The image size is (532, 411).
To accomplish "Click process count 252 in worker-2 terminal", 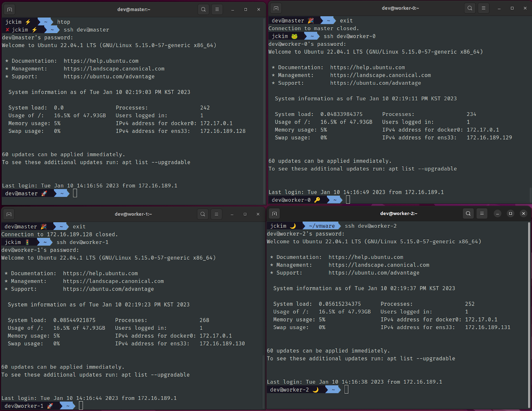I will [469, 304].
